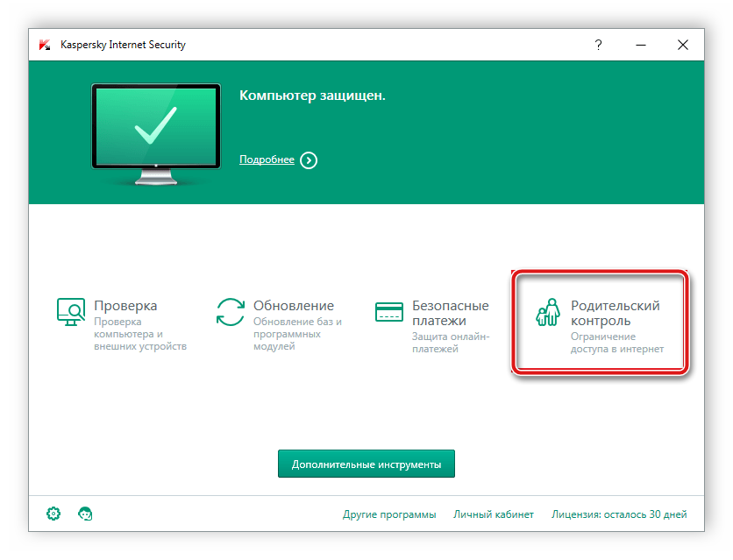
Task: Open the Другие программы link
Action: click(389, 514)
